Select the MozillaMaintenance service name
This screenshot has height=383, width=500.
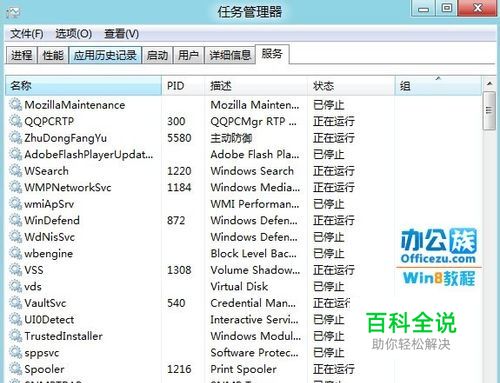coord(75,105)
